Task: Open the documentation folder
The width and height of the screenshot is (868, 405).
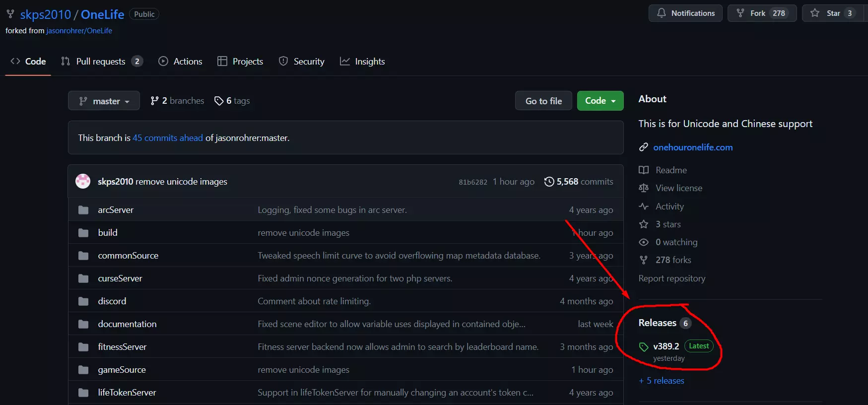Action: 127,324
